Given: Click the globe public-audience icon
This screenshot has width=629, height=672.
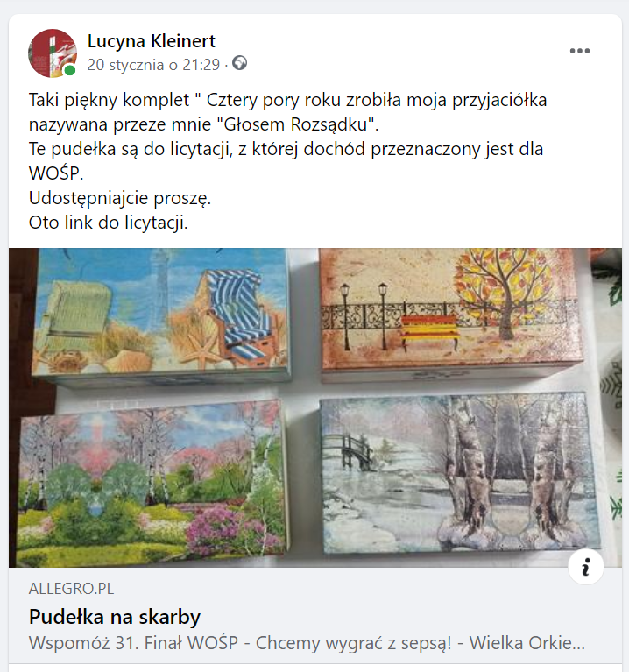Looking at the screenshot, I should pos(239,63).
